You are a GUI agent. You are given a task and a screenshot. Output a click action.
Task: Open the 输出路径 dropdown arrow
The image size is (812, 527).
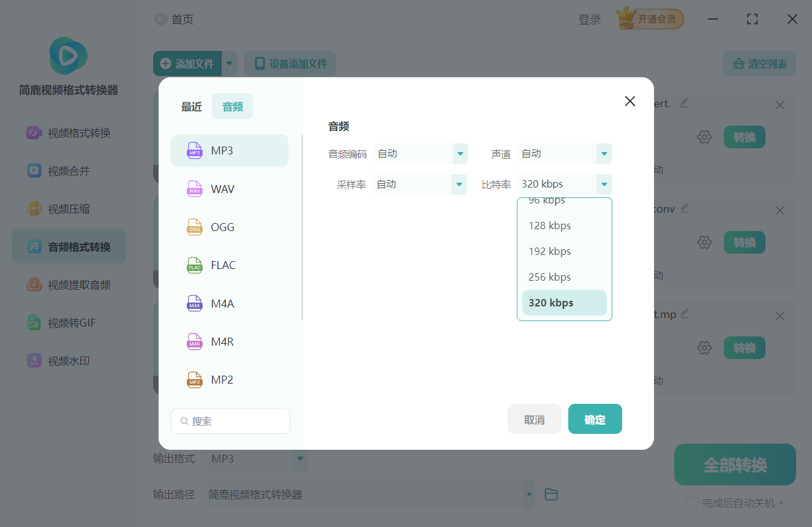528,495
